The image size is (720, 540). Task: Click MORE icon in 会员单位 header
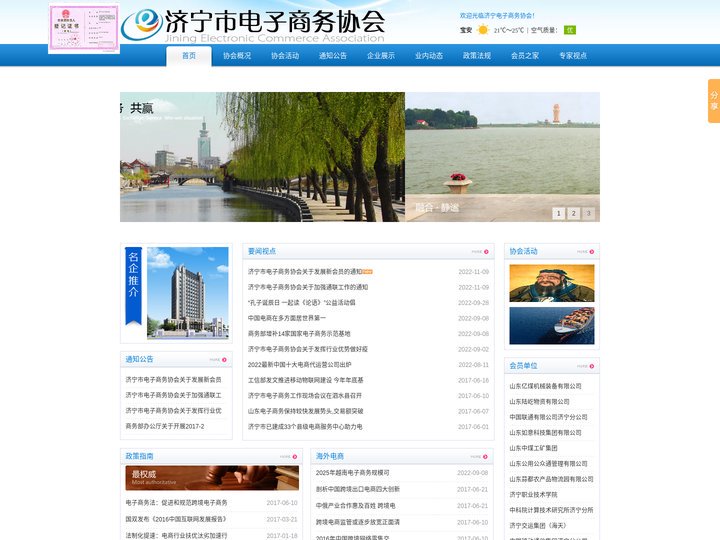(585, 366)
